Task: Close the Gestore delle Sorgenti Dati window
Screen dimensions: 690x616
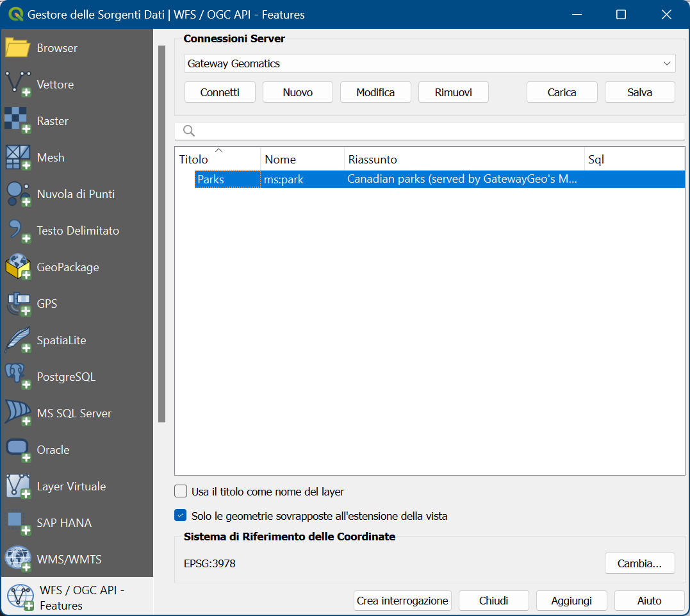Action: click(666, 15)
